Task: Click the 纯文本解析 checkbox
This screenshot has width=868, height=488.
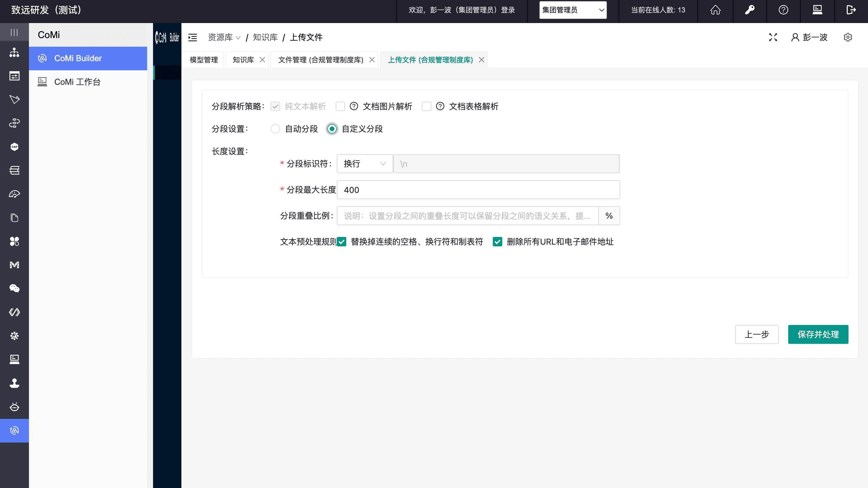Action: 275,107
